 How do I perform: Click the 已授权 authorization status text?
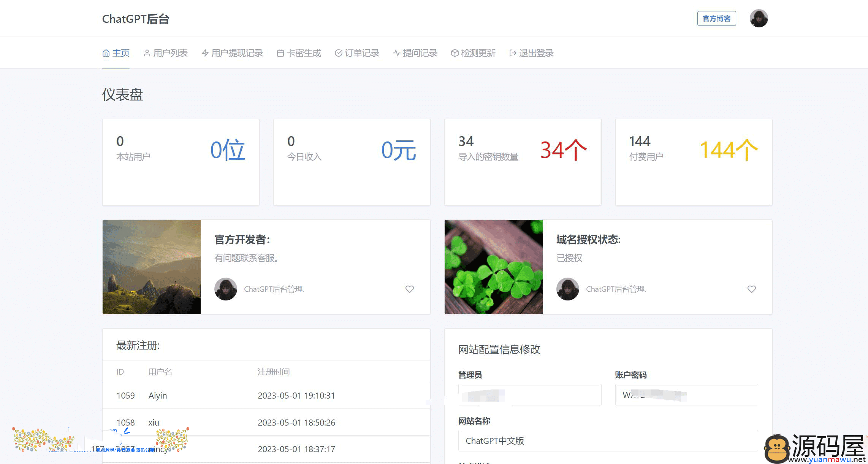click(x=569, y=258)
